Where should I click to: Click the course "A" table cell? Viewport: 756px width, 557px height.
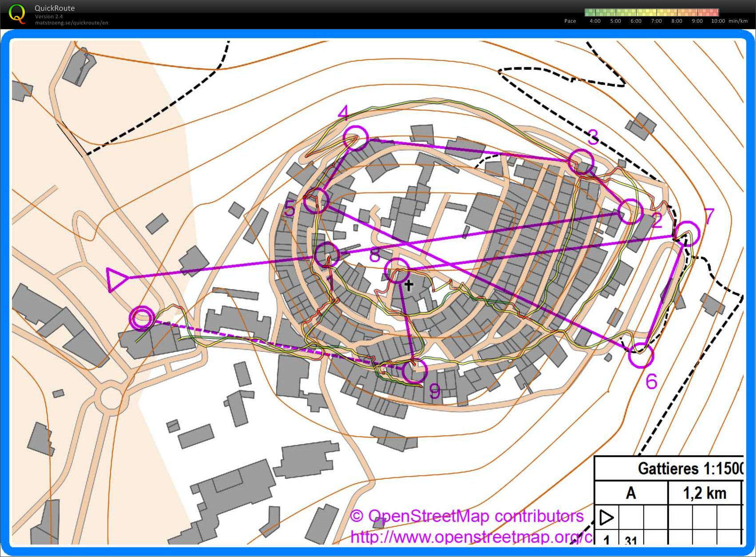(631, 493)
